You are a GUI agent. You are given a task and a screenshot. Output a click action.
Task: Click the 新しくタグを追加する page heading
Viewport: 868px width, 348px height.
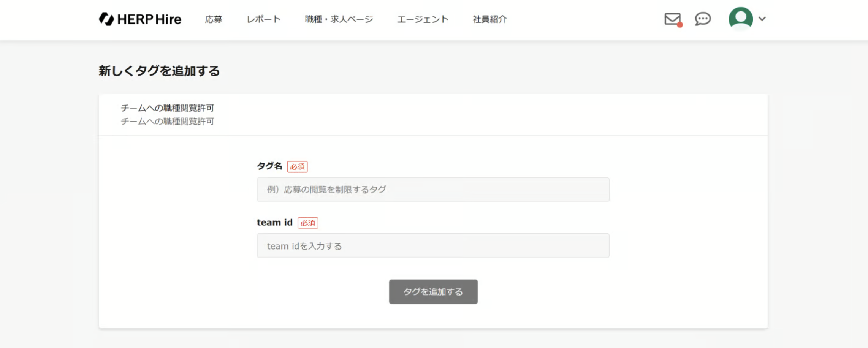[159, 71]
